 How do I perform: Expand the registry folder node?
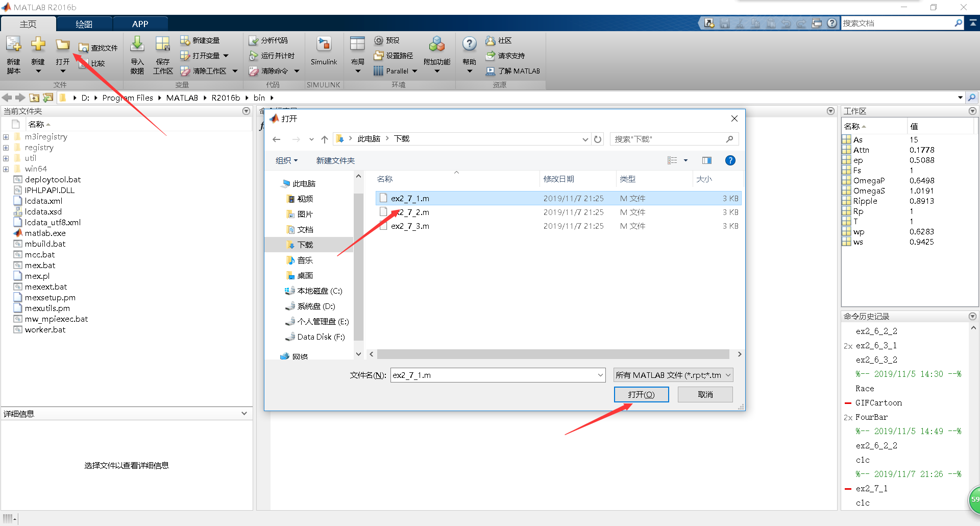(x=6, y=147)
